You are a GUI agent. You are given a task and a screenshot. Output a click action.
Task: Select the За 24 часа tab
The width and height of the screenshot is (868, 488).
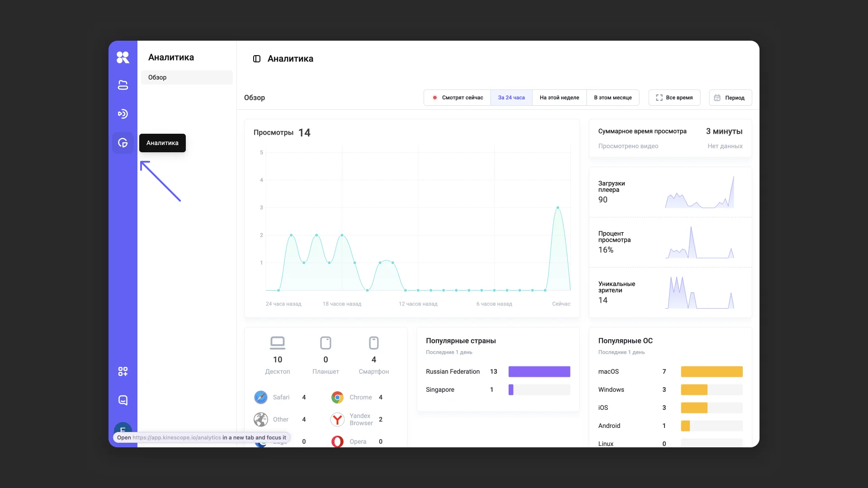click(511, 98)
